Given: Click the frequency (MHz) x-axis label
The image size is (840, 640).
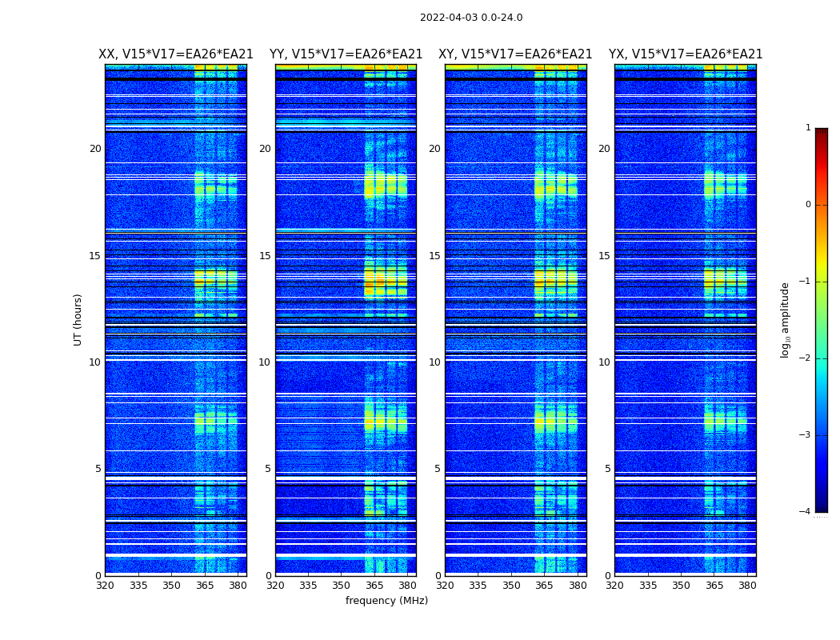Looking at the screenshot, I should click(386, 601).
